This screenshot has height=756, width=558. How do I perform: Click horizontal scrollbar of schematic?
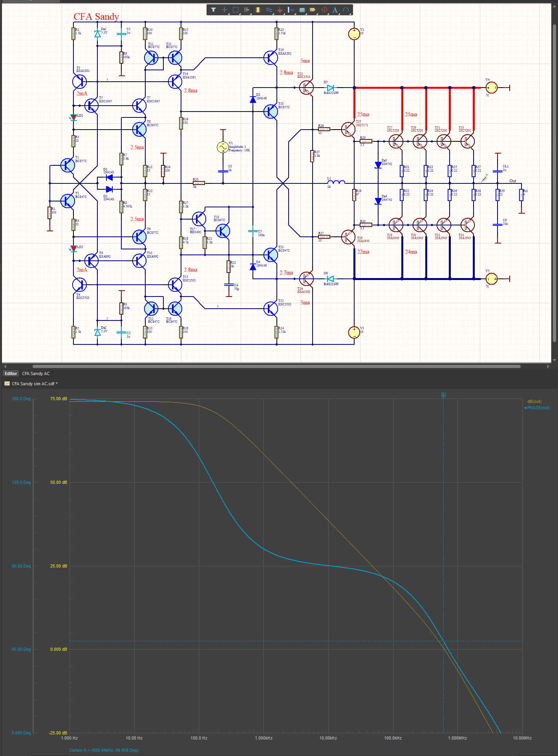(276, 366)
